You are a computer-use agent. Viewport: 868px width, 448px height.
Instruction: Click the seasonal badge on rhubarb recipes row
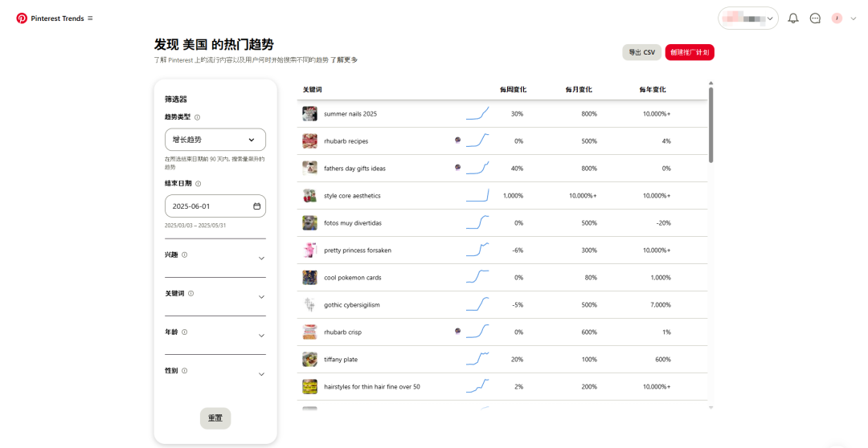click(x=457, y=141)
